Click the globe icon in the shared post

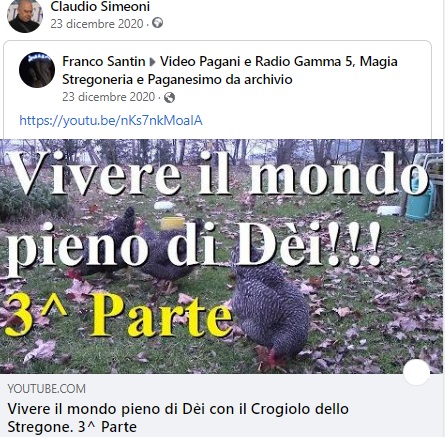[169, 98]
